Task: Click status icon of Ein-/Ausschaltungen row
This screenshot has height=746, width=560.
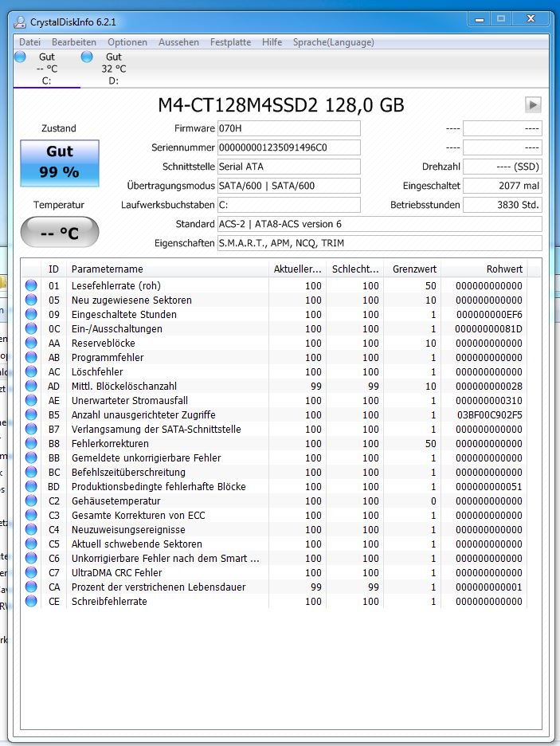Action: 31,328
